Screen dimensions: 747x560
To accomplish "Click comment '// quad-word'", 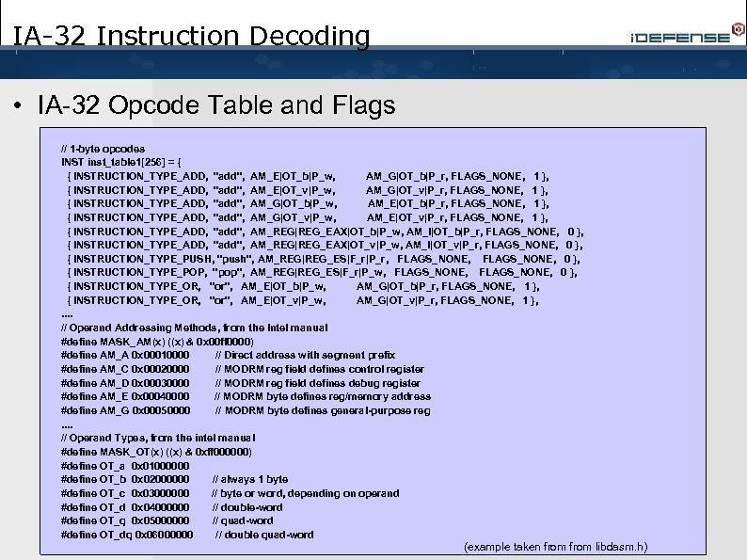I will click(243, 520).
